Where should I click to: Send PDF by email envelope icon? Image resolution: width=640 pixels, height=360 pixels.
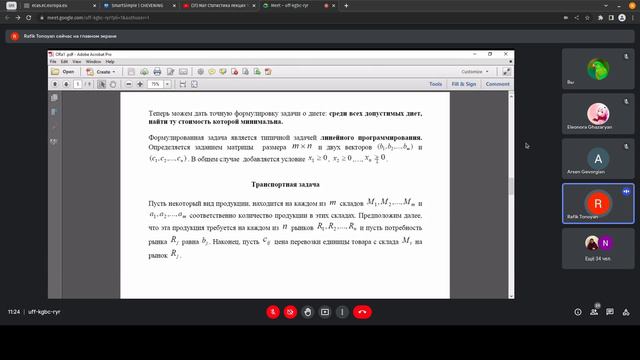[x=183, y=72]
